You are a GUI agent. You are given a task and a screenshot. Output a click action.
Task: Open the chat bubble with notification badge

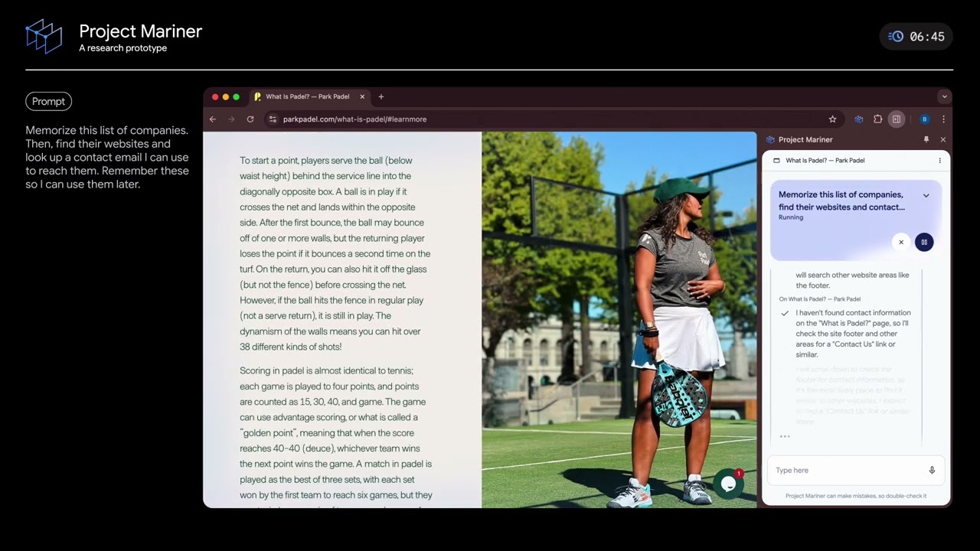(x=728, y=484)
